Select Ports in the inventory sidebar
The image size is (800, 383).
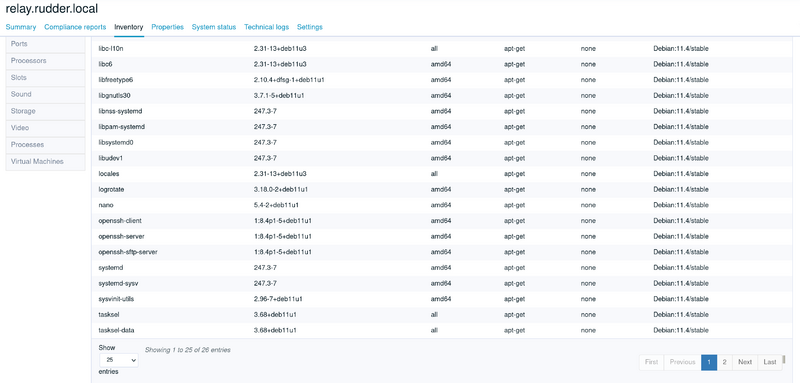click(x=45, y=44)
